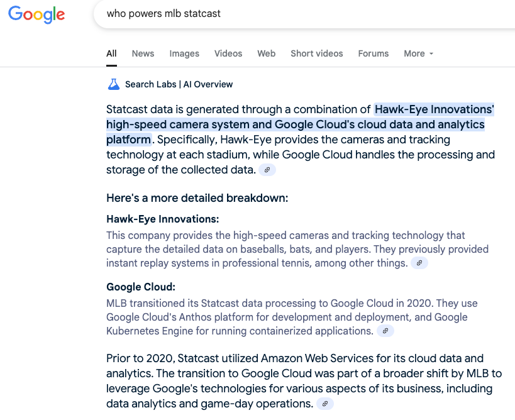This screenshot has height=420, width=515.
Task: Open source link after 'storage of the collected data'
Action: click(x=267, y=170)
